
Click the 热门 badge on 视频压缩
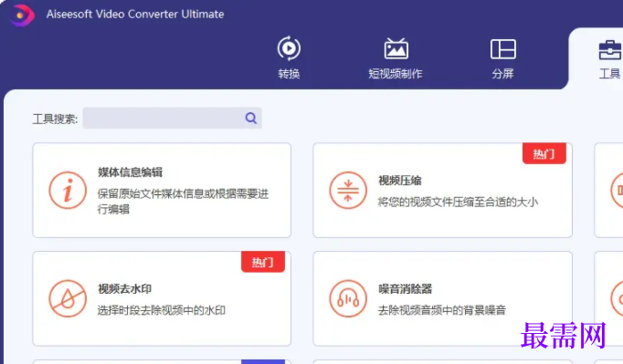tap(544, 153)
